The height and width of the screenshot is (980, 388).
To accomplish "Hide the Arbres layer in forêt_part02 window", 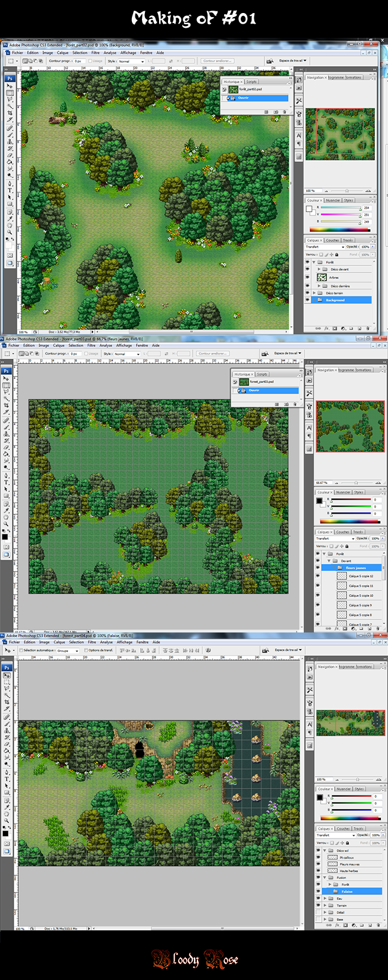I will pyautogui.click(x=308, y=277).
